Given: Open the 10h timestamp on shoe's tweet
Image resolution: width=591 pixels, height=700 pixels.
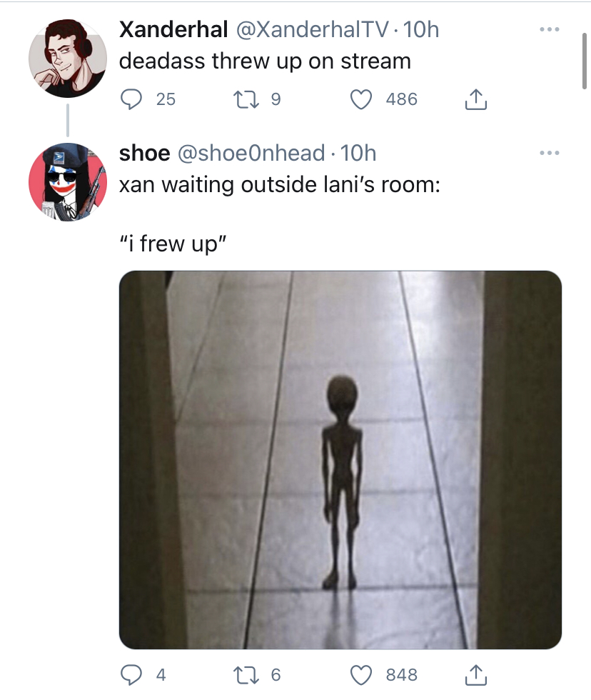Looking at the screenshot, I should (x=358, y=153).
